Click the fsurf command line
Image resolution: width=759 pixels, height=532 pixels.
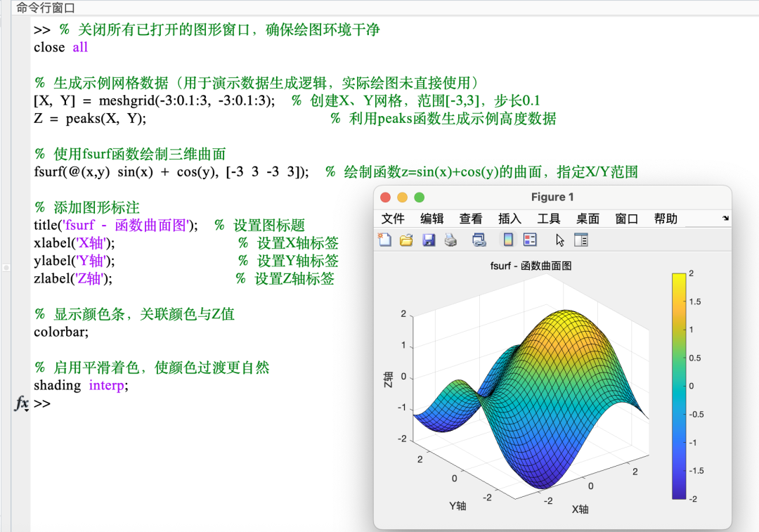coord(171,172)
